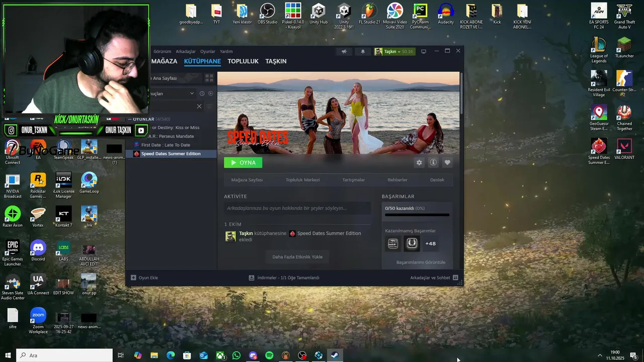This screenshot has width=644, height=362.
Task: Open advanced search filter icon
Action: click(209, 106)
